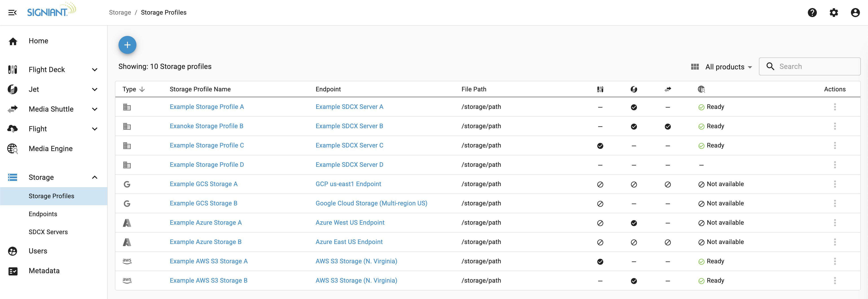Click the Flight cloud icon in sidebar
868x299 pixels.
(x=13, y=129)
